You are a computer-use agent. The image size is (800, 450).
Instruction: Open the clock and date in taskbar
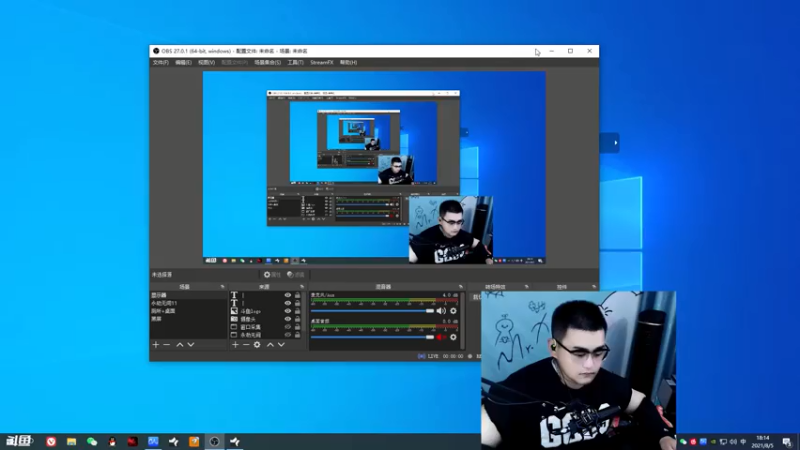coord(763,442)
